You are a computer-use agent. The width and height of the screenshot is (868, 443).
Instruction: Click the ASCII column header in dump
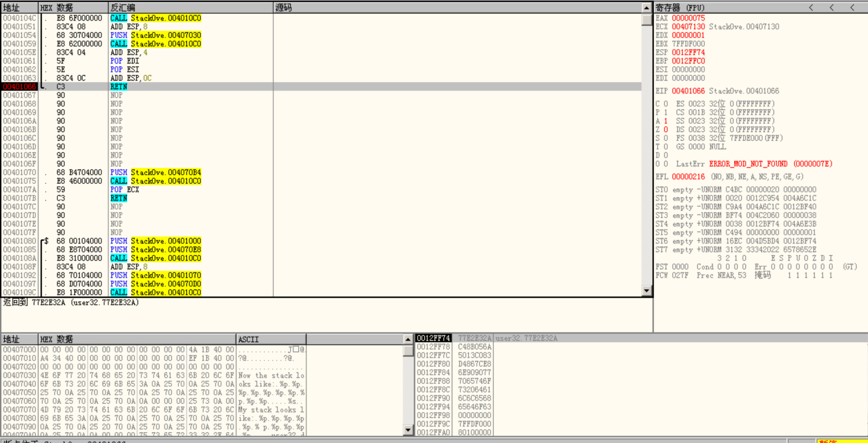click(x=271, y=339)
